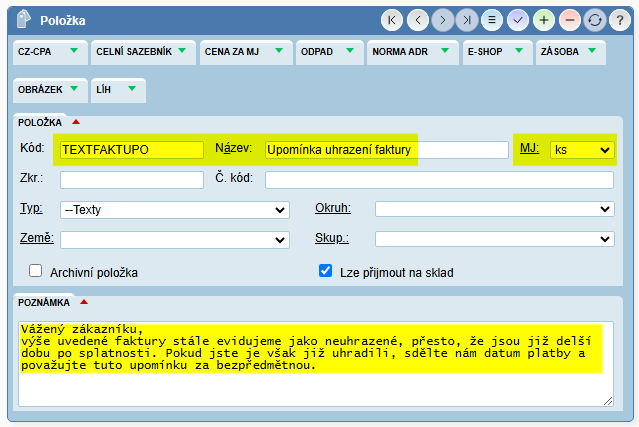639x427 pixels.
Task: Open the list menu icon
Action: coord(492,19)
